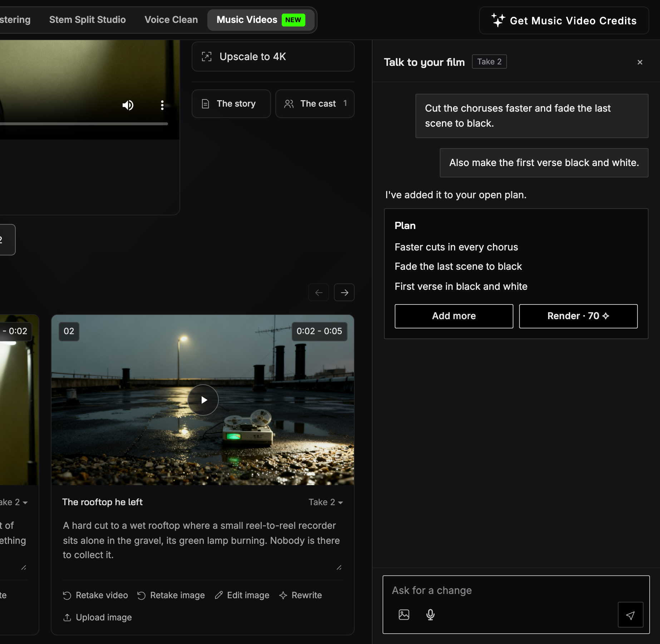
Task: Click the Upscale to 4K button
Action: coord(273,57)
